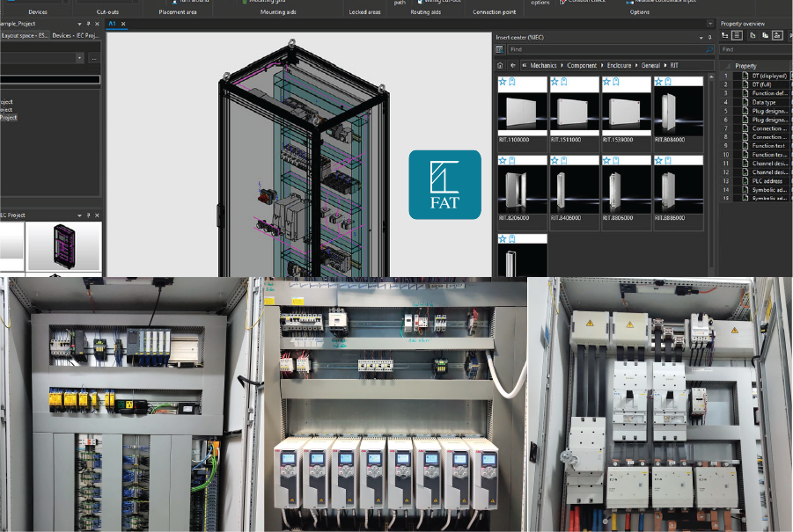The width and height of the screenshot is (793, 532).
Task: Close the IEC Project preview panel
Action: (x=97, y=215)
